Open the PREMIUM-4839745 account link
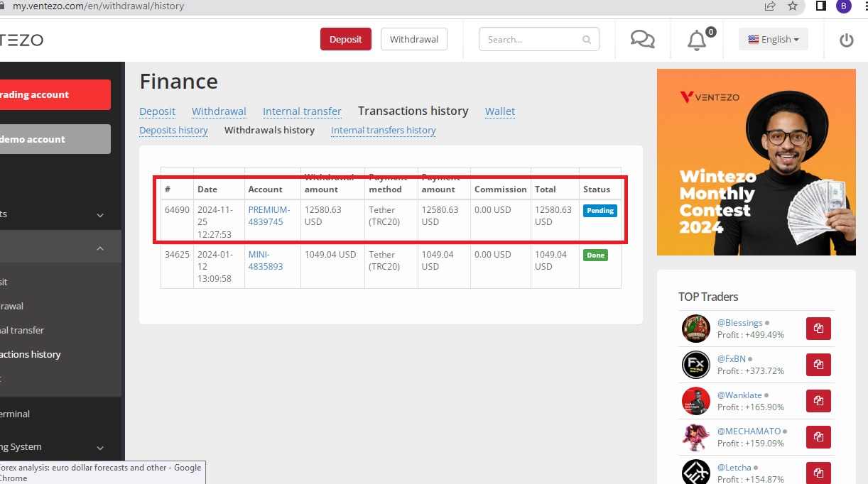The image size is (868, 484). (x=268, y=216)
